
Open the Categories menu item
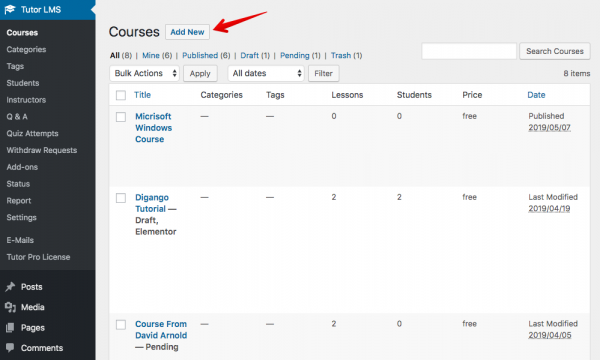(26, 49)
